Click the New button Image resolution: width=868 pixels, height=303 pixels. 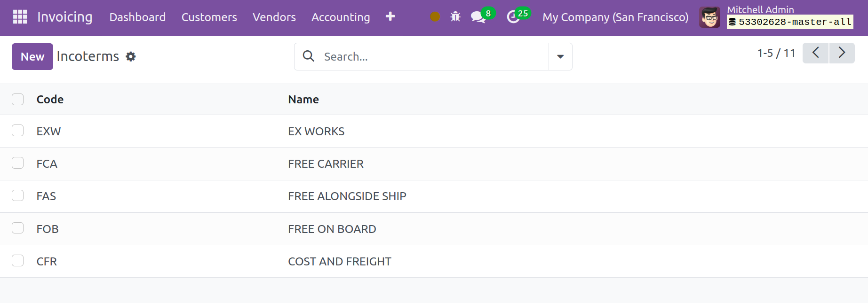32,57
